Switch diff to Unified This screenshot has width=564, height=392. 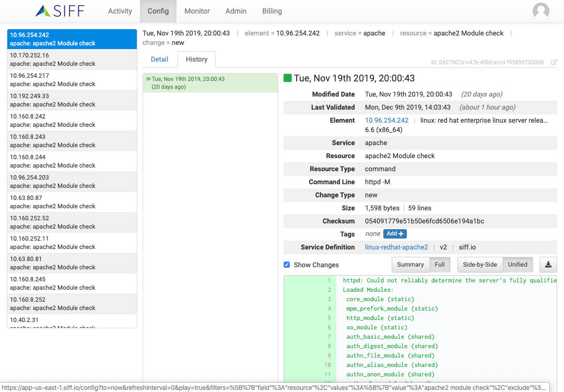tap(517, 265)
